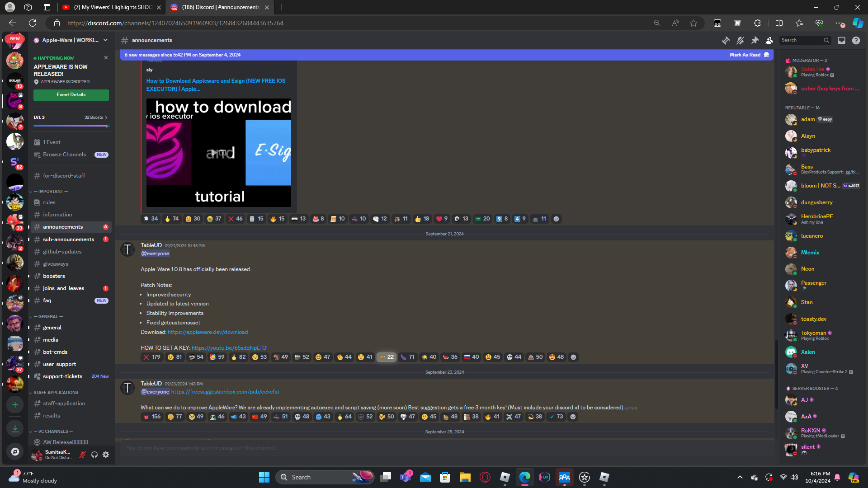Refresh the Discord page
This screenshot has width=868, height=488.
[33, 23]
